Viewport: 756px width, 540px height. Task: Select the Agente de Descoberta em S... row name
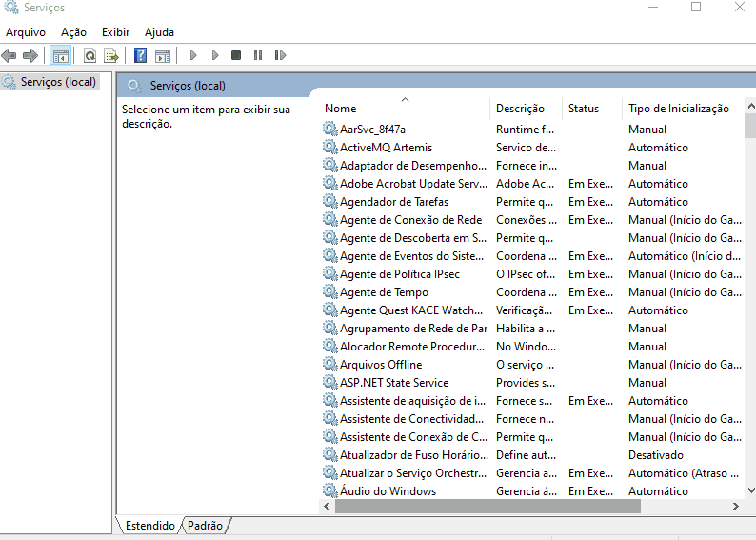tap(412, 238)
